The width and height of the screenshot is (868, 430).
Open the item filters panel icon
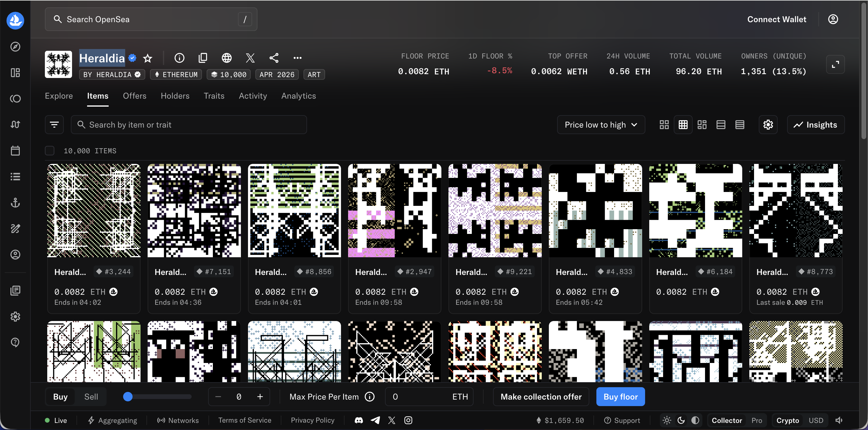click(x=54, y=125)
